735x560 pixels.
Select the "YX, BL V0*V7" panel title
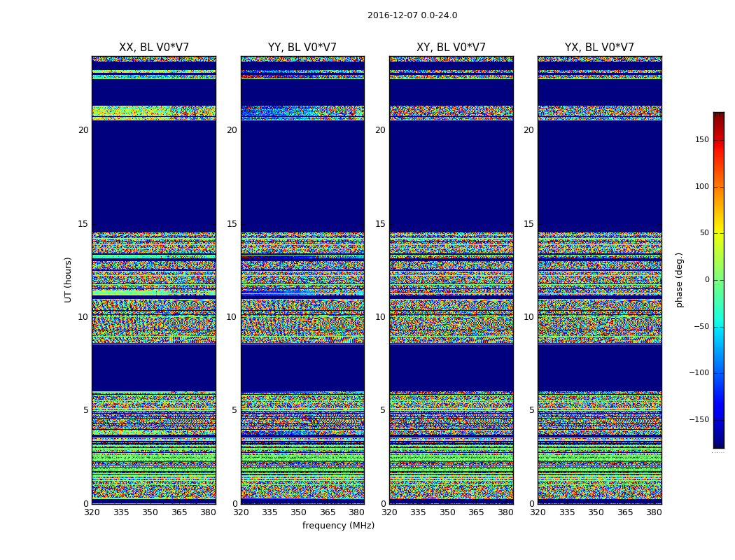(x=599, y=48)
